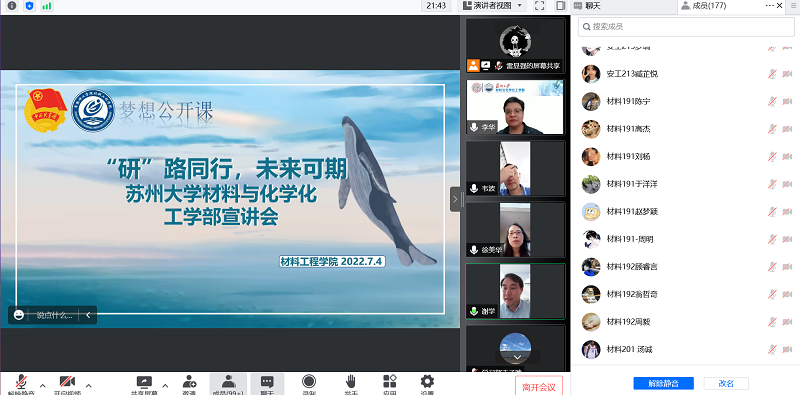Open the 演讲者视图 view dropdown

click(492, 6)
